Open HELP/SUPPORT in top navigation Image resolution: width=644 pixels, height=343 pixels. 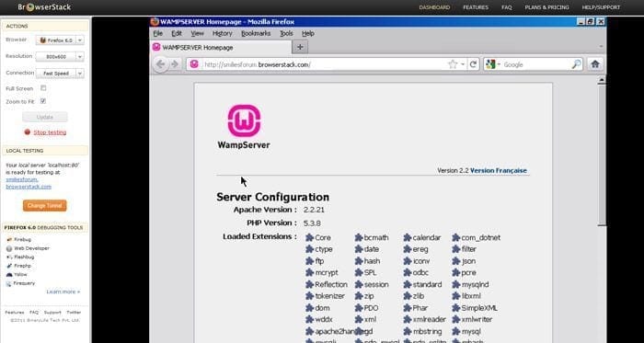click(601, 7)
